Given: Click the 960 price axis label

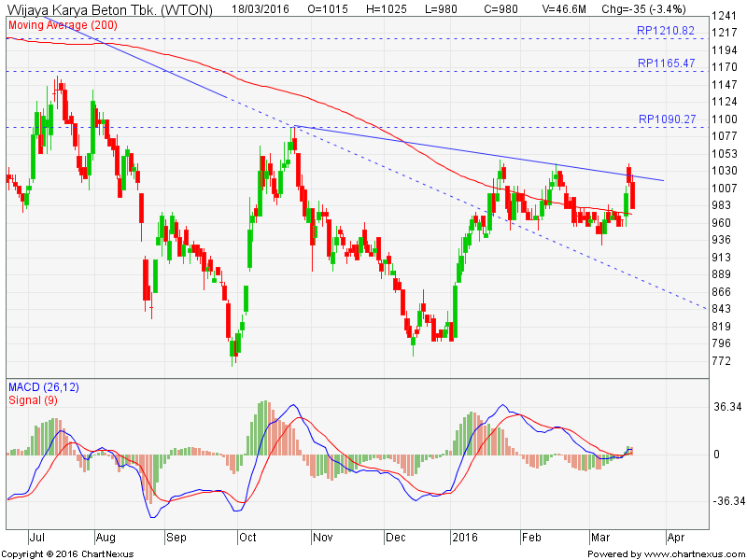Looking at the screenshot, I should pos(721,222).
